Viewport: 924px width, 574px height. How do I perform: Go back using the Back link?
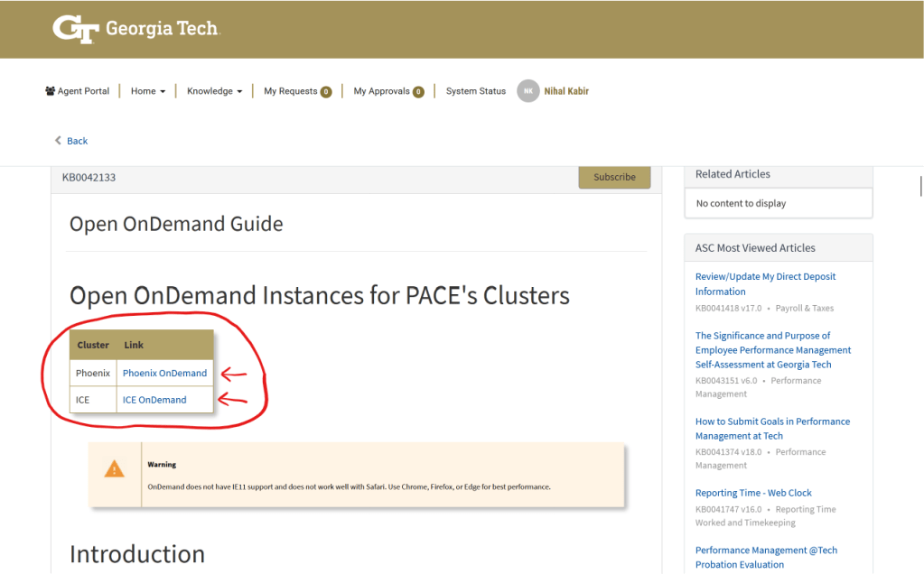click(77, 141)
